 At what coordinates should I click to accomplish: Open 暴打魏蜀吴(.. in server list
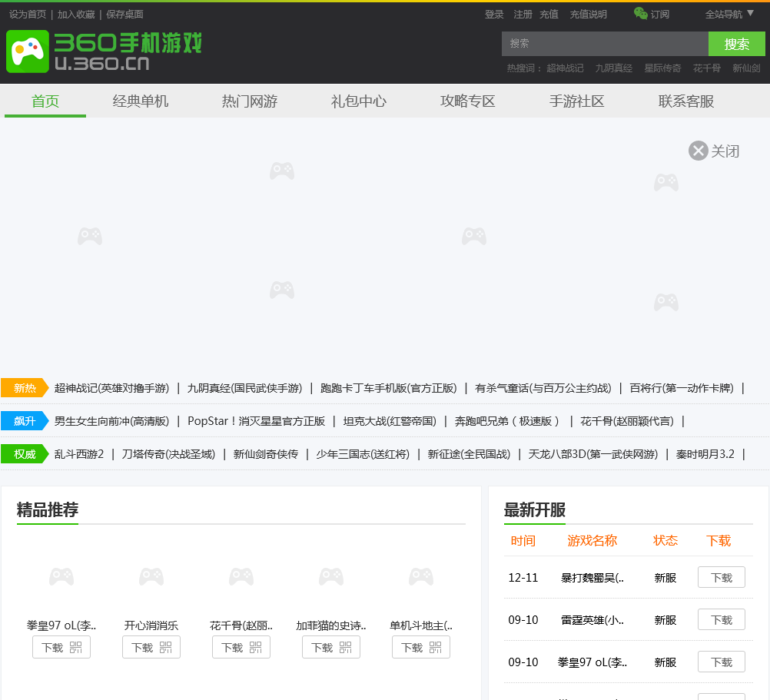[592, 578]
